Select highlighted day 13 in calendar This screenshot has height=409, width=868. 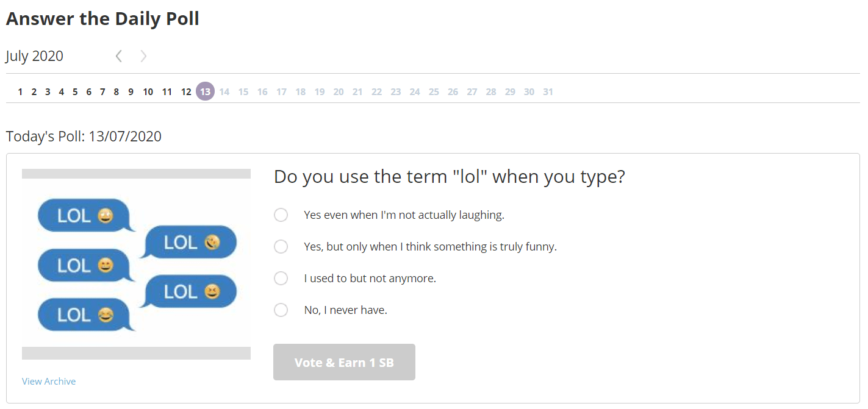click(x=205, y=92)
